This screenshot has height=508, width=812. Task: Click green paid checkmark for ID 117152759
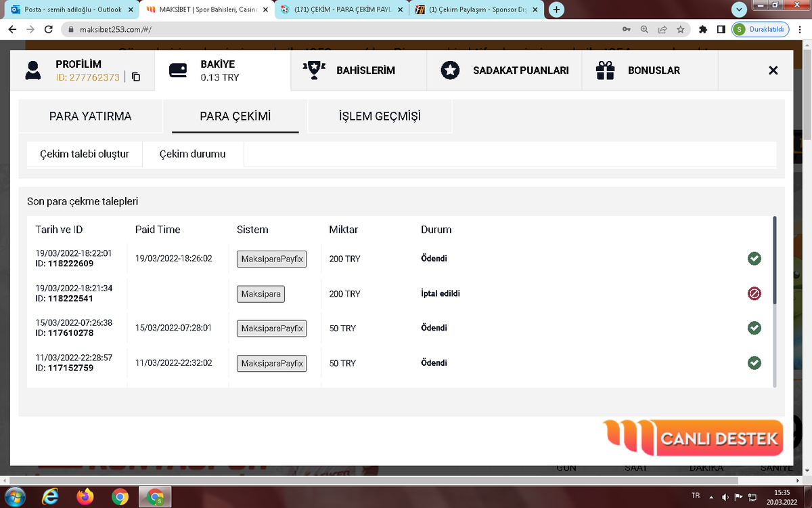(754, 363)
